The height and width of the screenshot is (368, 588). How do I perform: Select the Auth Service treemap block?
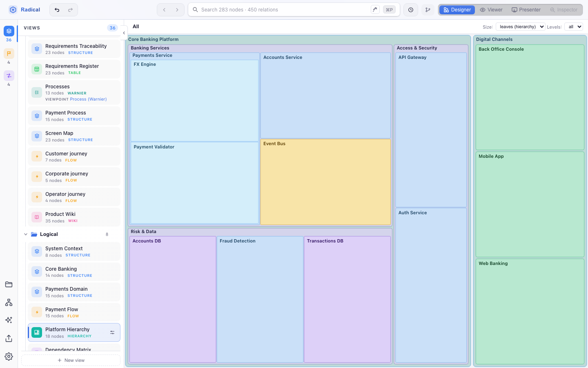click(x=431, y=285)
